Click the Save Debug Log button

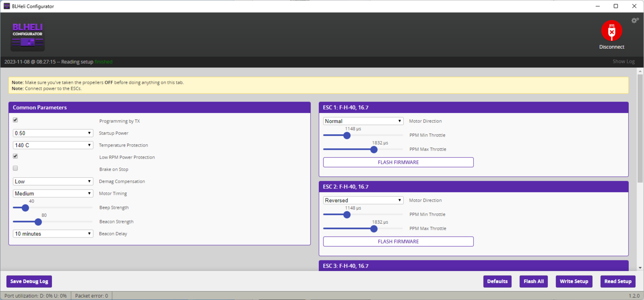(29, 281)
